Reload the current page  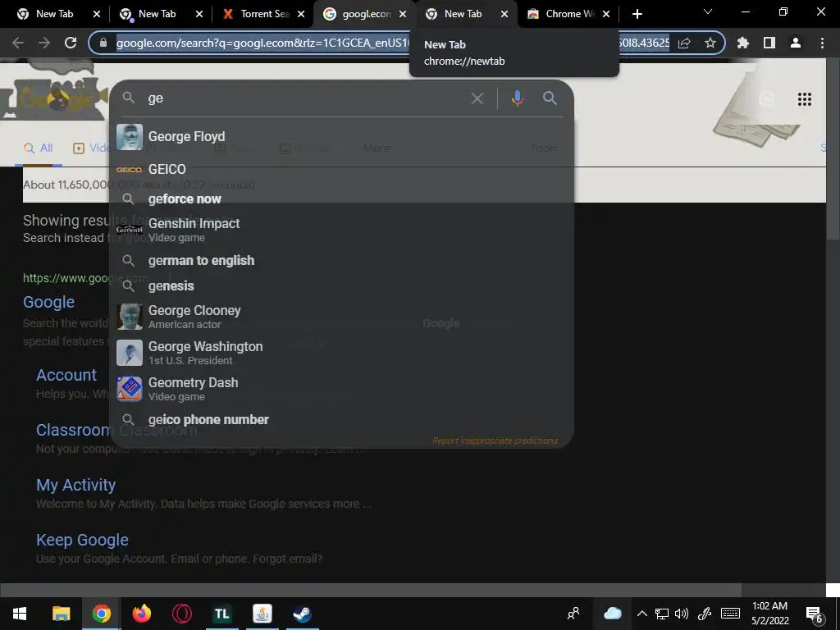pos(71,43)
